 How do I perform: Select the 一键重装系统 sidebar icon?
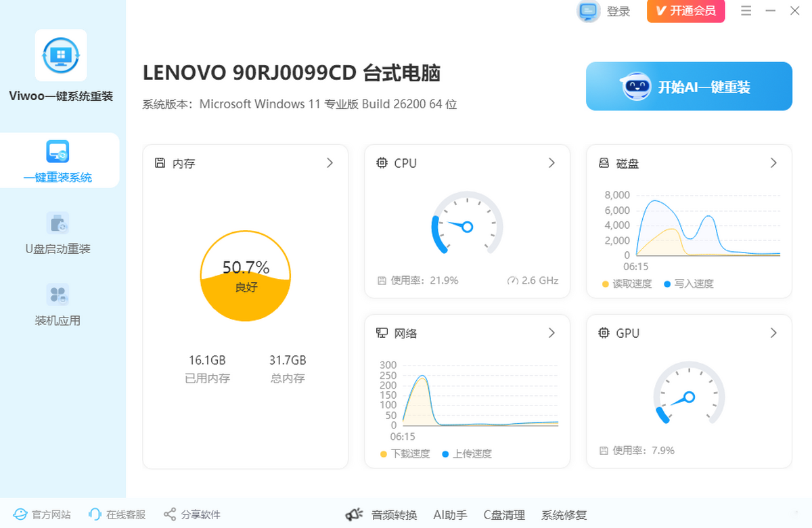click(x=58, y=152)
